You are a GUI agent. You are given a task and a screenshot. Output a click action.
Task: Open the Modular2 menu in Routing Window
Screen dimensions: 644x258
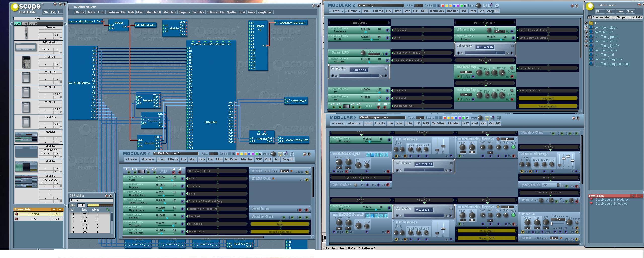pyautogui.click(x=170, y=12)
